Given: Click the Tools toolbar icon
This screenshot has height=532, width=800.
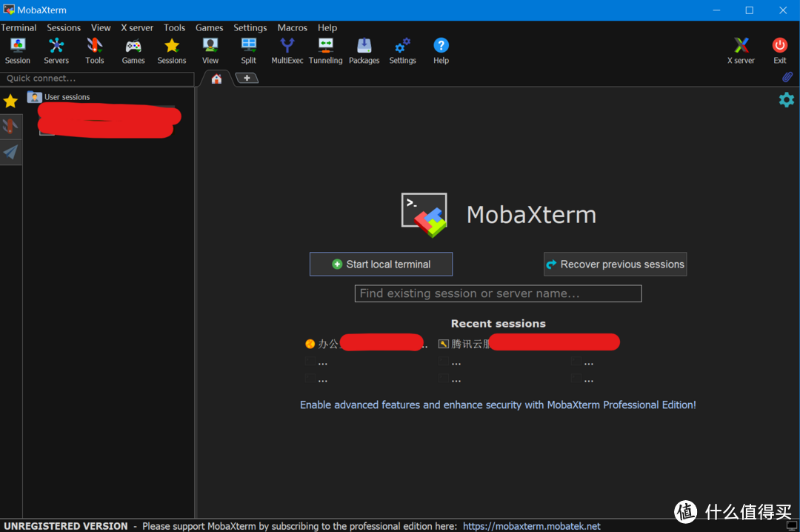Looking at the screenshot, I should pos(94,51).
